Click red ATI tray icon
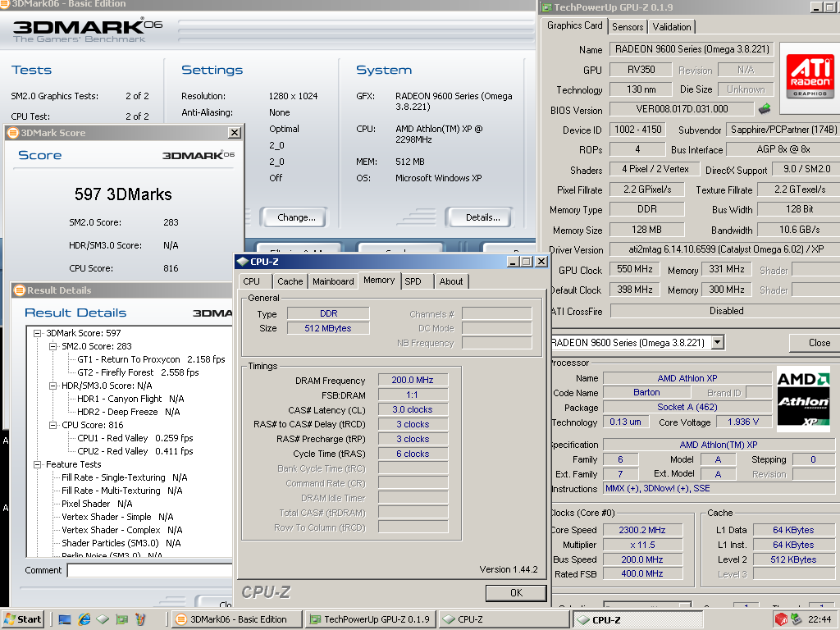 [781, 620]
